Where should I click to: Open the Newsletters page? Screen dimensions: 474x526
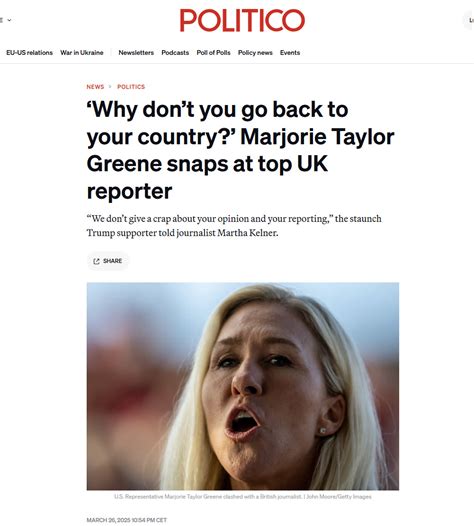pyautogui.click(x=136, y=53)
